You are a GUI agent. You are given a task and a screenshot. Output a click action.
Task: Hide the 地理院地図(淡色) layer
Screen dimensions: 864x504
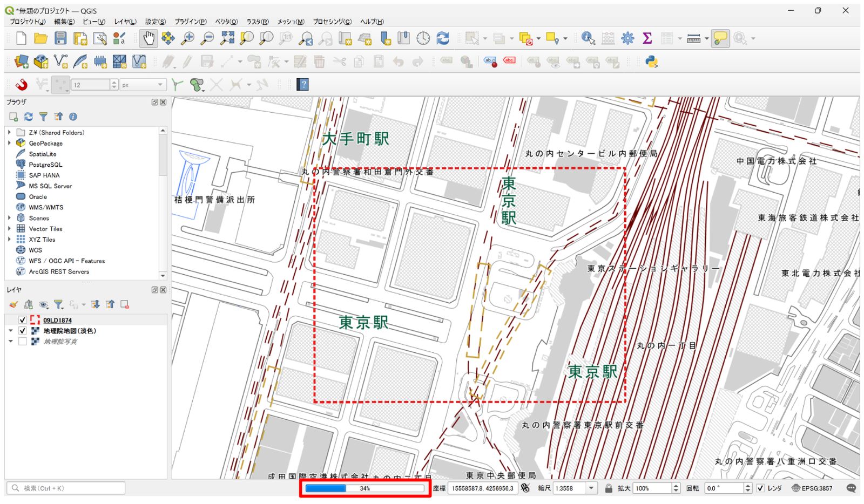point(22,331)
